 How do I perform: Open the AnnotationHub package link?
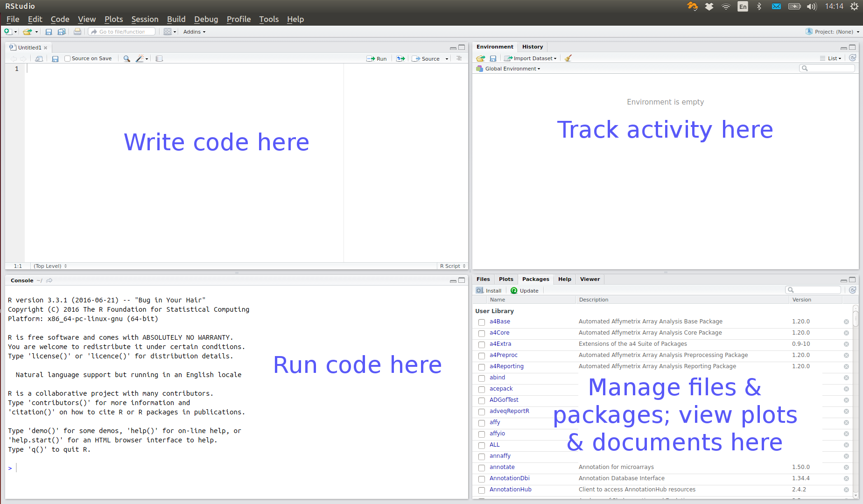[510, 490]
